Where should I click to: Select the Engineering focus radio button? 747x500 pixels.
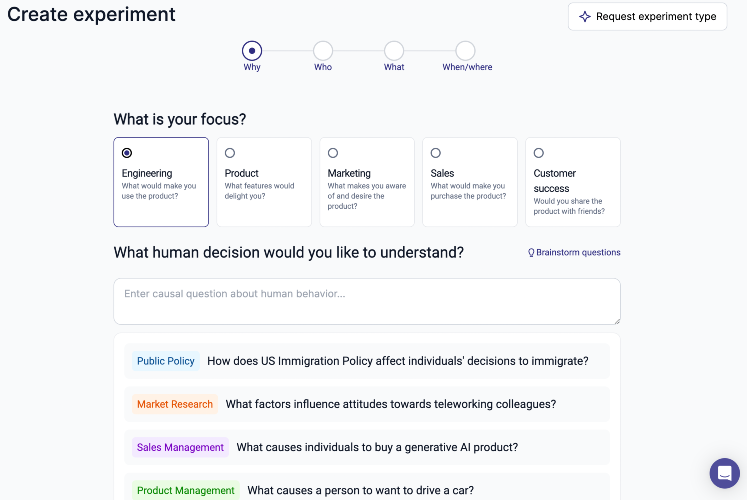(127, 153)
